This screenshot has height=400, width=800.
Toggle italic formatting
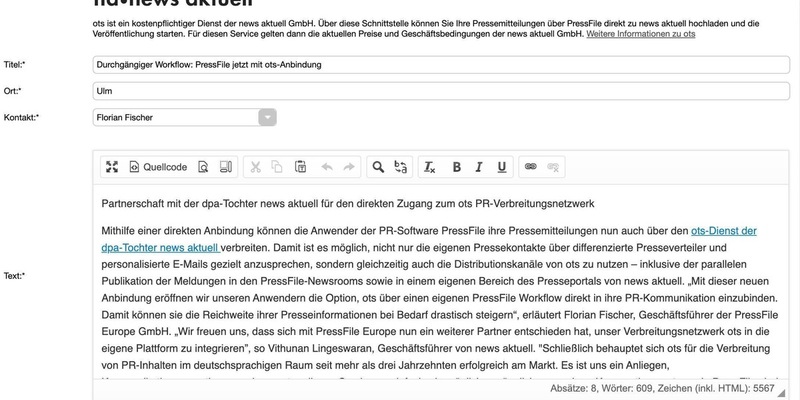(479, 167)
